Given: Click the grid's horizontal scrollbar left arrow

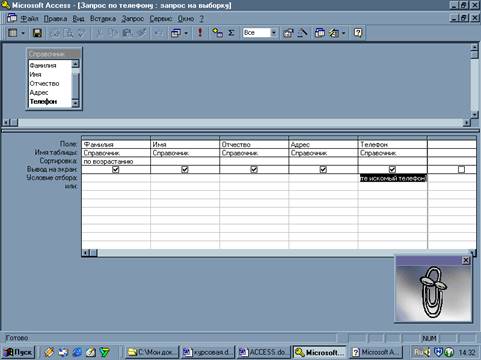Looking at the screenshot, I should (85, 253).
